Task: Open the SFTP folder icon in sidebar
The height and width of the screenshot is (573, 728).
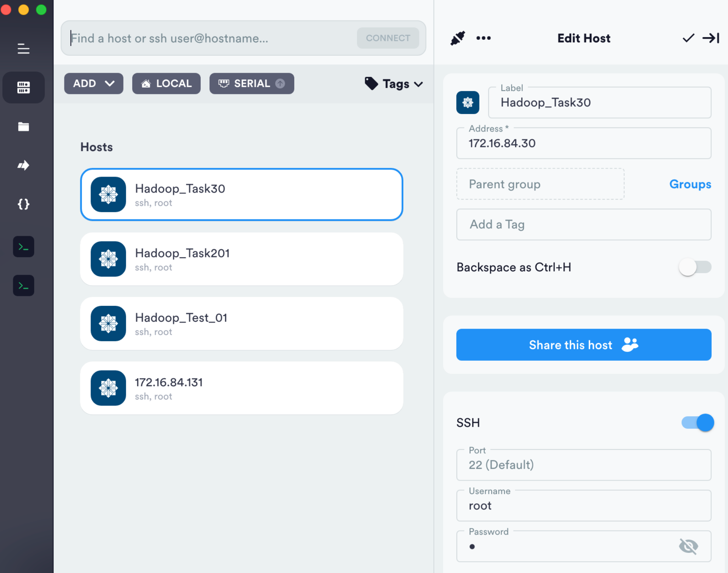Action: point(23,127)
